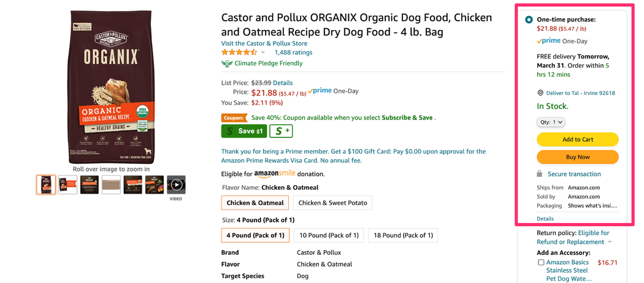Screen dimensions: 644x283
Task: Click the Climate Pledge Friendly leaf icon
Action: (x=227, y=64)
